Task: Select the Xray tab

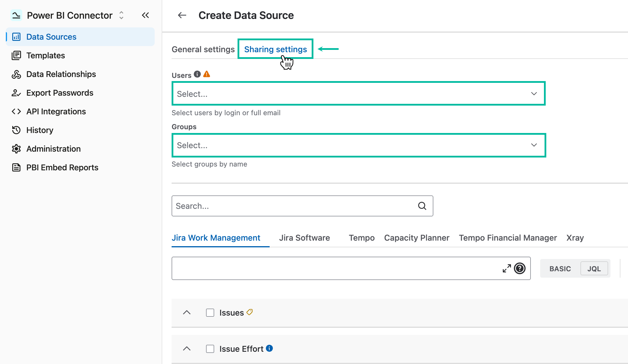Action: tap(575, 238)
